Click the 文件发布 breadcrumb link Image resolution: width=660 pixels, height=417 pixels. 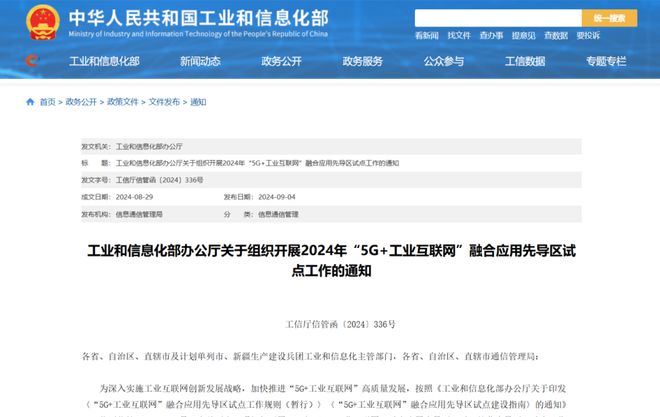click(x=164, y=102)
